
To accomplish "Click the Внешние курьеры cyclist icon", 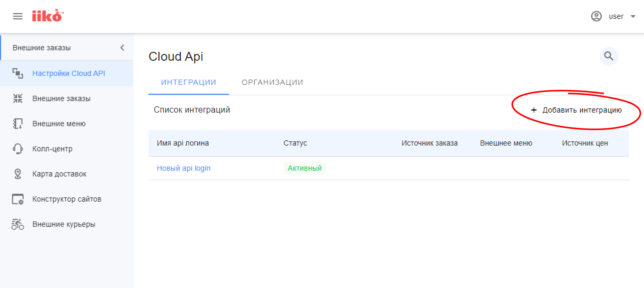I will pos(18,224).
